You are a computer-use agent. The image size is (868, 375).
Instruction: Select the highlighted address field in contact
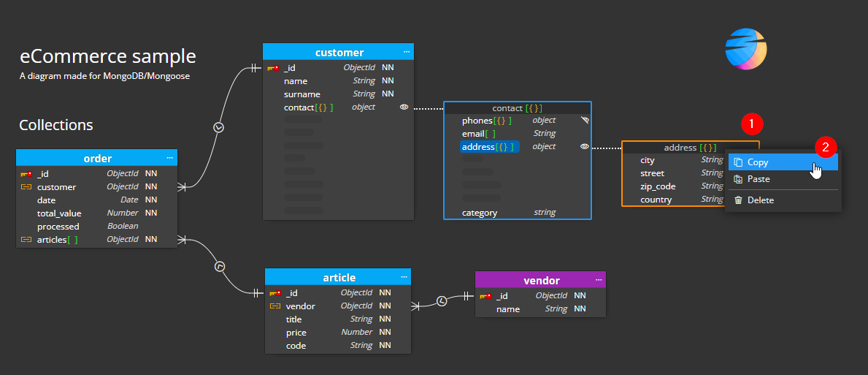[x=489, y=147]
